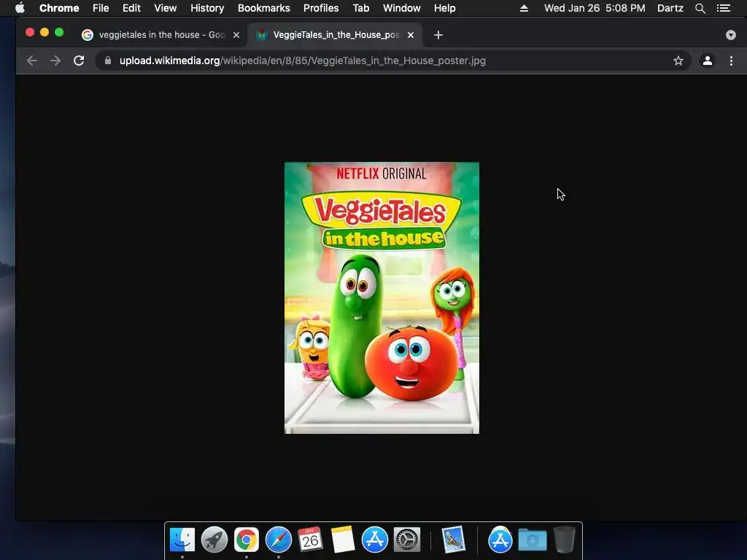Click the eject icon in menu bar

(524, 8)
